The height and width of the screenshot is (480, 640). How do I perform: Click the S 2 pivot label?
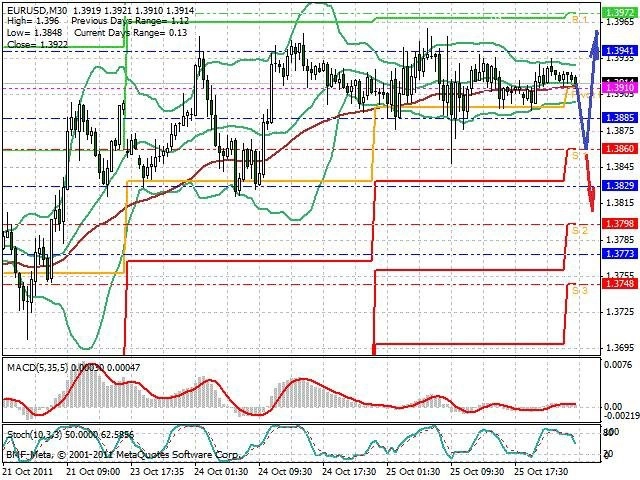point(579,231)
